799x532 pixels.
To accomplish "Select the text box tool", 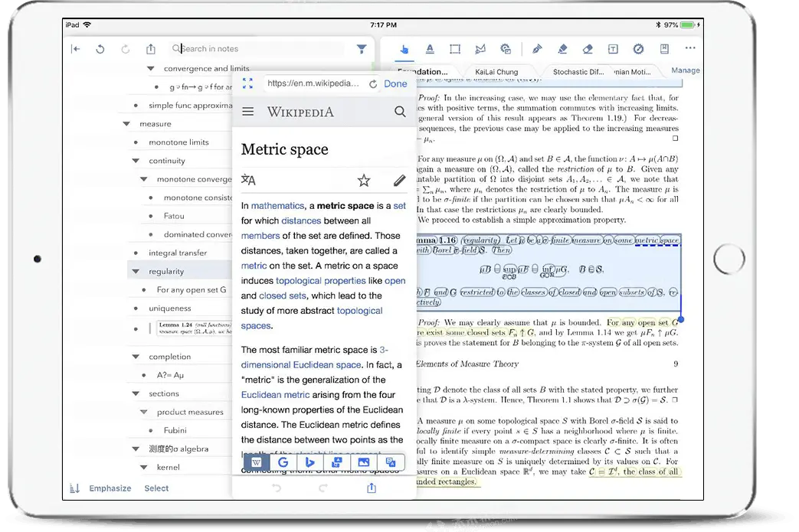I will click(613, 49).
